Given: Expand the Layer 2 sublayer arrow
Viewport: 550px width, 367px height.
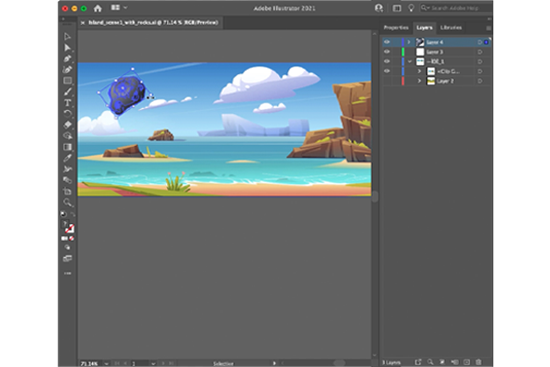Looking at the screenshot, I should pyautogui.click(x=419, y=81).
